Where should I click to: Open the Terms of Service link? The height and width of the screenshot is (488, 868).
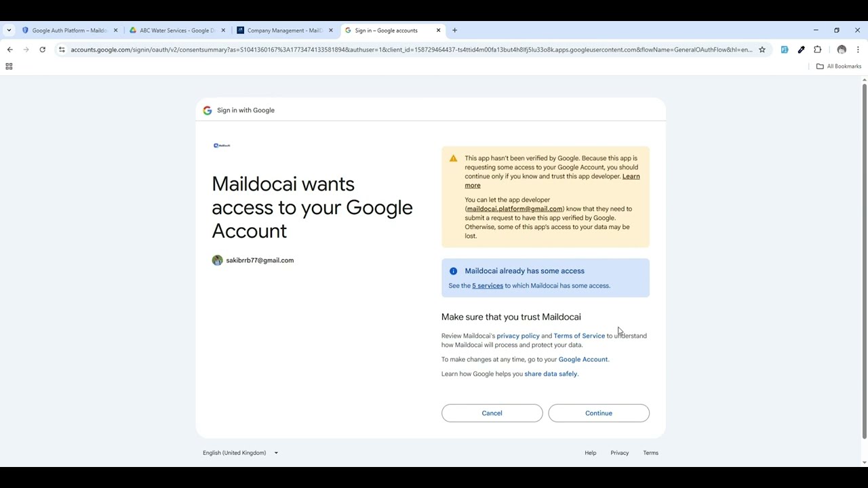[x=579, y=335]
